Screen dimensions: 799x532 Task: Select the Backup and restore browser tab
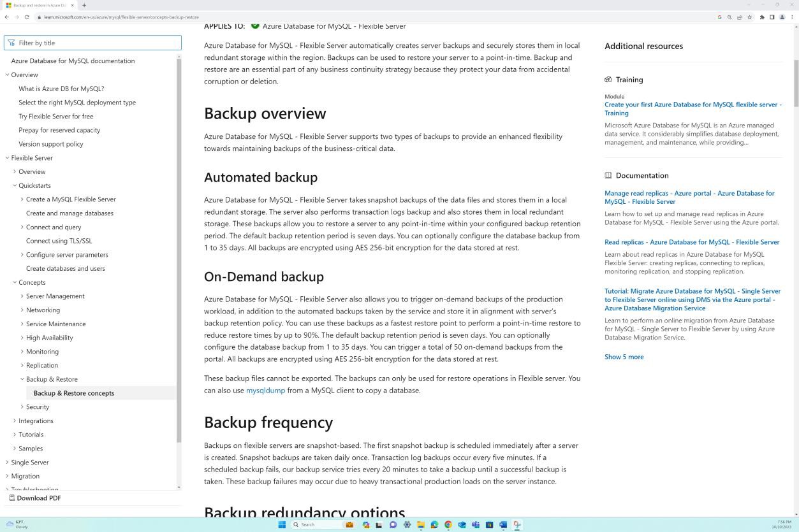pyautogui.click(x=38, y=4)
